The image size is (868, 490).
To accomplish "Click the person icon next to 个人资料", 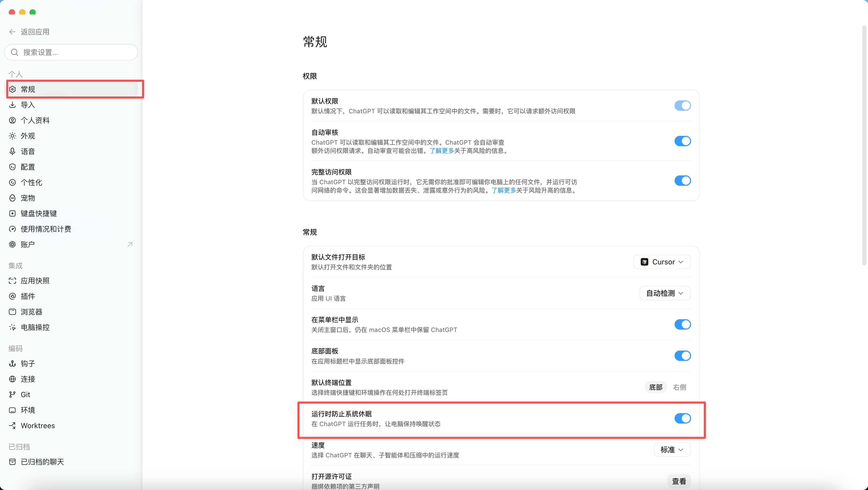I will point(12,120).
